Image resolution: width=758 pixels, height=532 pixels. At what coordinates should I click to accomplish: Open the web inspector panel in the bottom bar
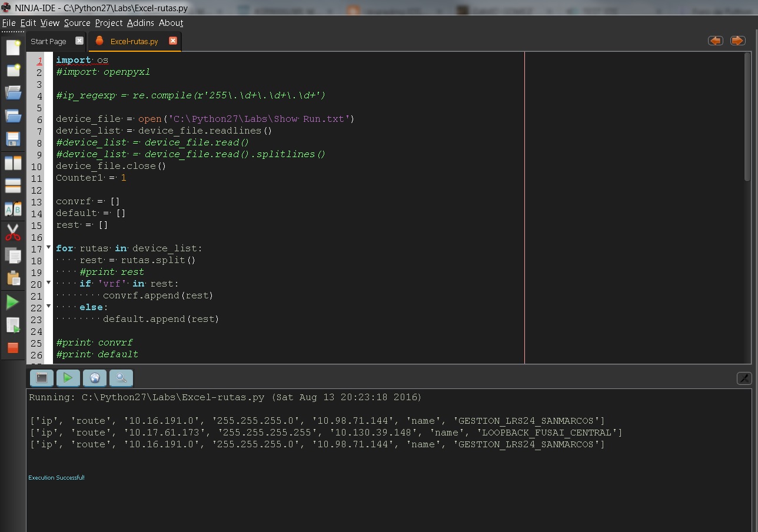pyautogui.click(x=95, y=378)
